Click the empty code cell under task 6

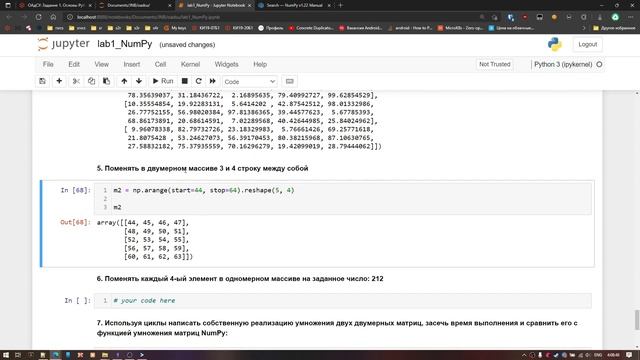342,301
